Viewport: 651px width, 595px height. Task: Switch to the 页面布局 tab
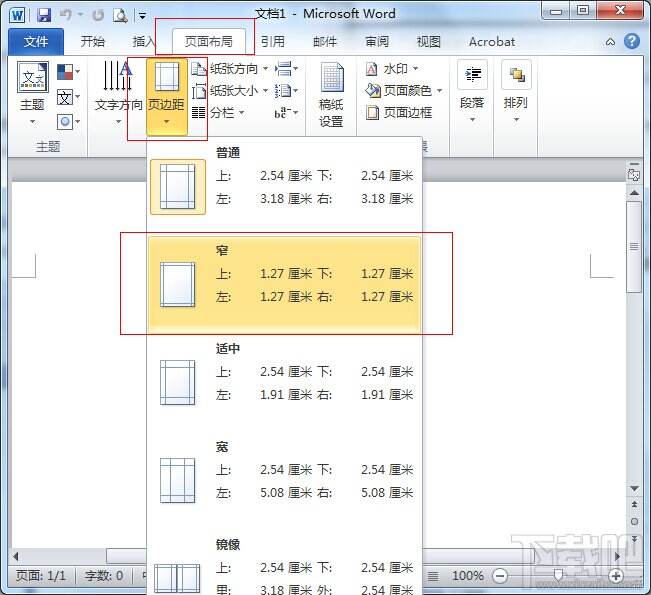tap(208, 42)
